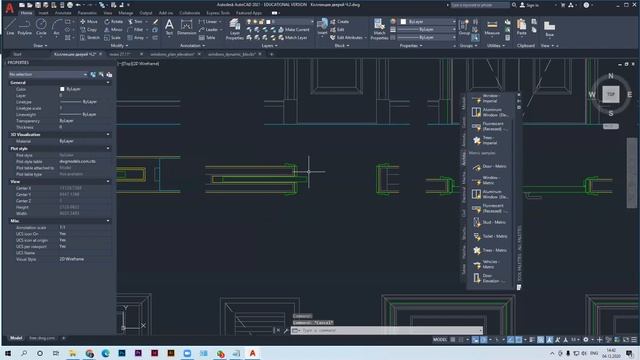640x360 pixels.
Task: Open the Insert ribbon tab
Action: tap(43, 13)
